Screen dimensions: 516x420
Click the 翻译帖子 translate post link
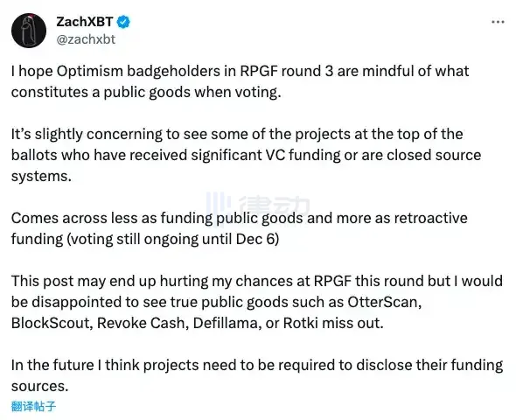[x=33, y=406]
